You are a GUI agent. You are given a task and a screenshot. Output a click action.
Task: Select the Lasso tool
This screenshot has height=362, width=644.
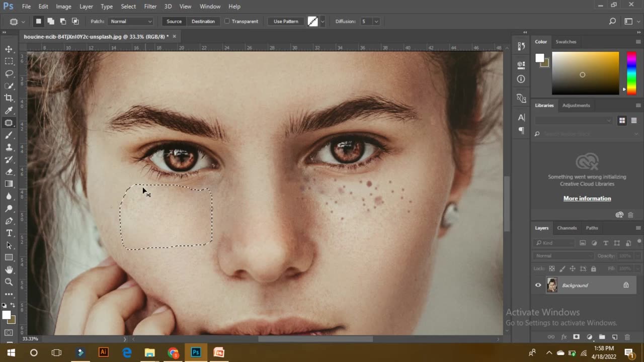pyautogui.click(x=9, y=73)
